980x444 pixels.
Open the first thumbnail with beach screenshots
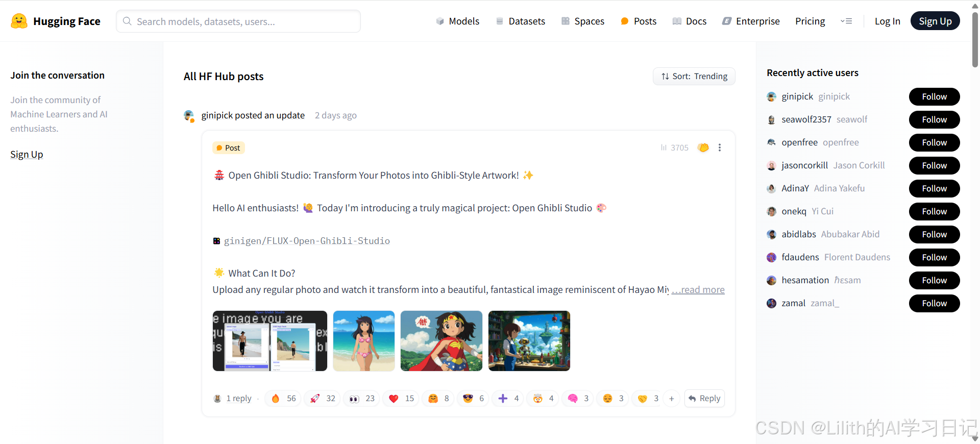point(270,341)
